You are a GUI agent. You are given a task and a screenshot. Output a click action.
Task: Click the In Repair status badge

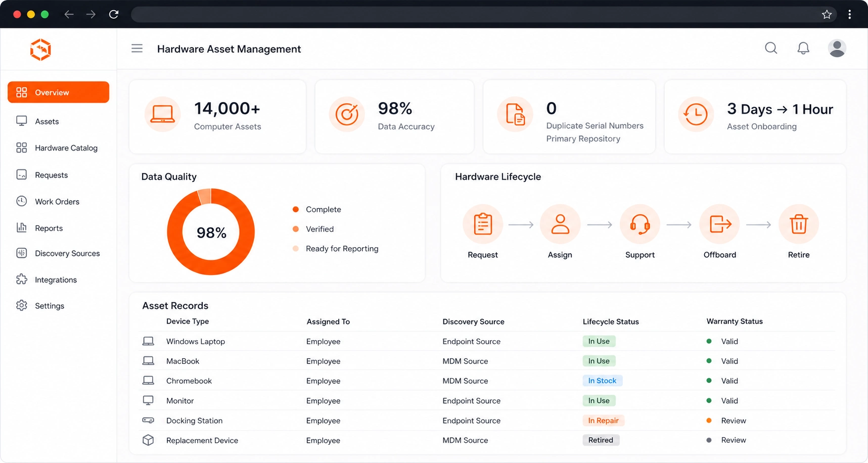coord(603,421)
